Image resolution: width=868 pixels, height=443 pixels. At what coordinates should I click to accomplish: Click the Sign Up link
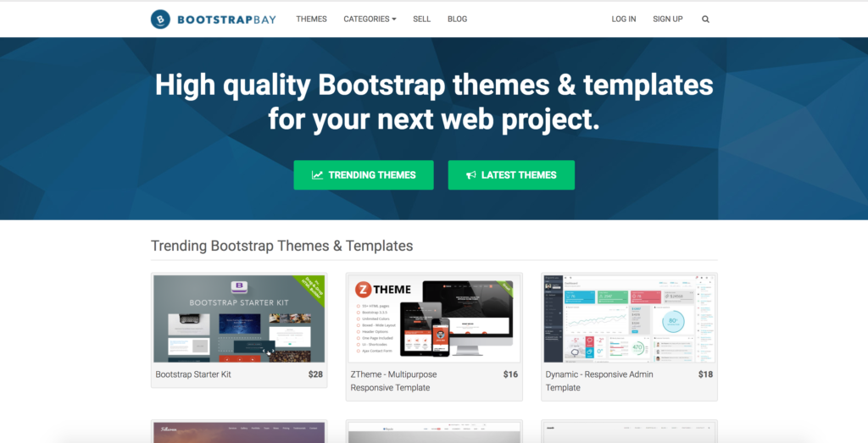[x=667, y=19]
